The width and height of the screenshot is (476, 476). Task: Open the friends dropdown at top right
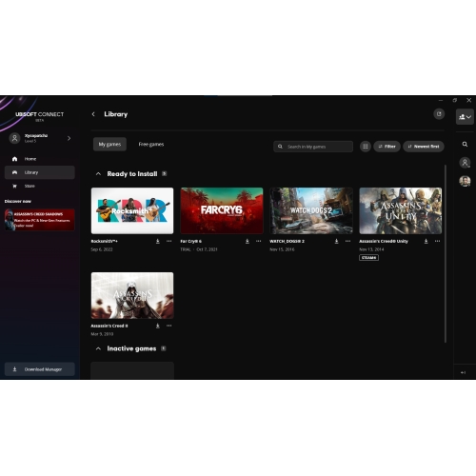(x=465, y=117)
